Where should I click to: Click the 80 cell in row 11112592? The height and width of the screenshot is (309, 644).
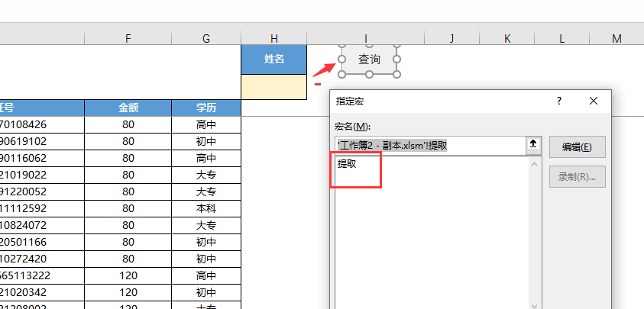point(128,208)
